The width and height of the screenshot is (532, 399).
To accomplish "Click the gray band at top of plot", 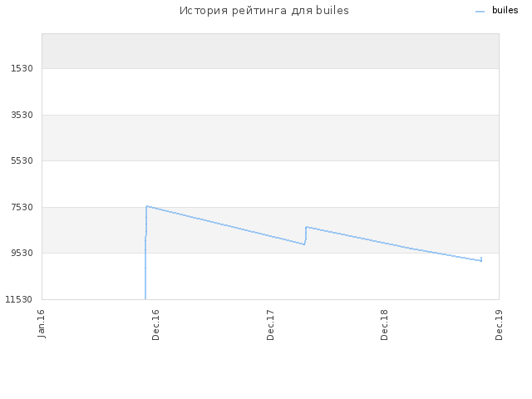I will click(x=270, y=52).
